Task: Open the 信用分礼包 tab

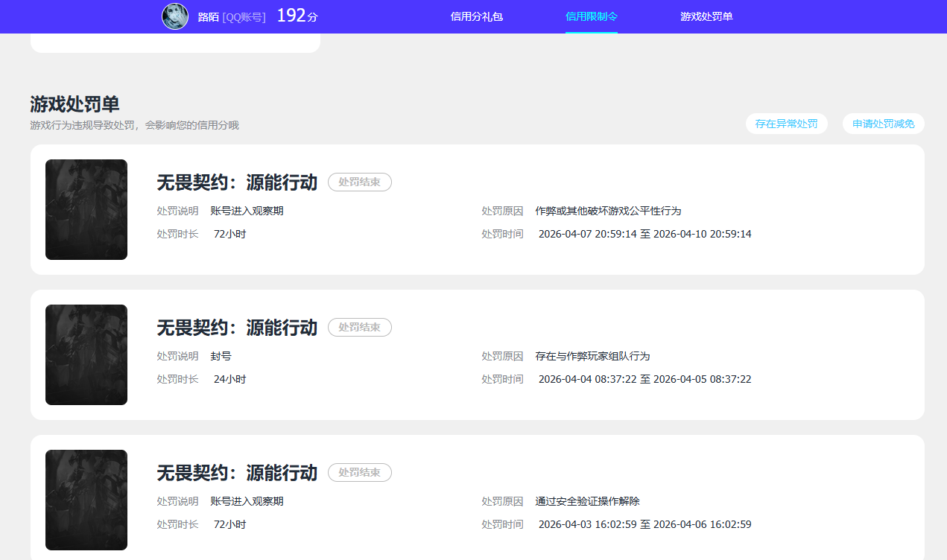Action: 477,16
